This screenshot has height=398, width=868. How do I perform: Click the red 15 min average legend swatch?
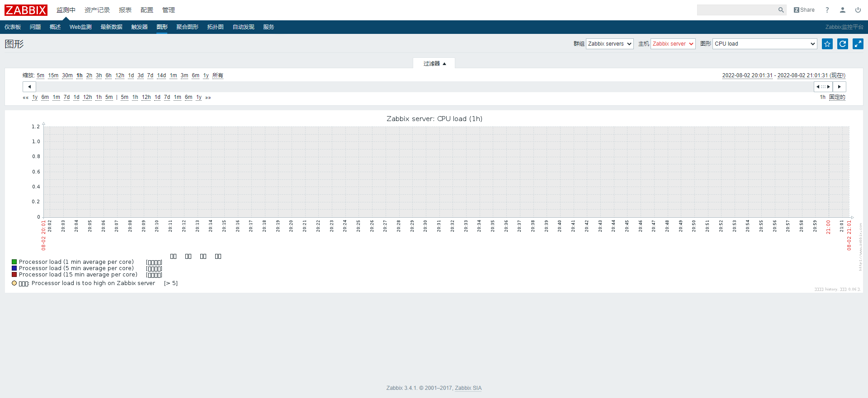[14, 275]
